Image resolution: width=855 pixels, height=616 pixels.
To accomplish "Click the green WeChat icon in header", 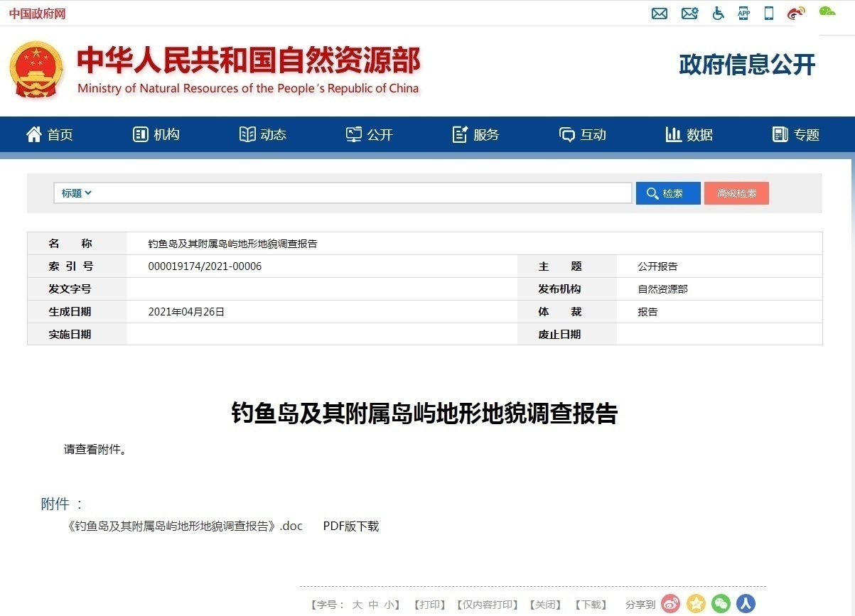I will click(827, 11).
